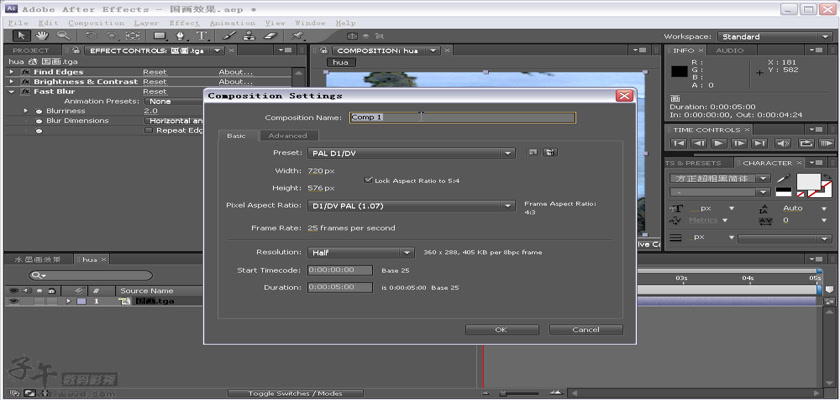Image resolution: width=840 pixels, height=400 pixels.
Task: Expand the Find Edges effect
Action: tap(11, 72)
